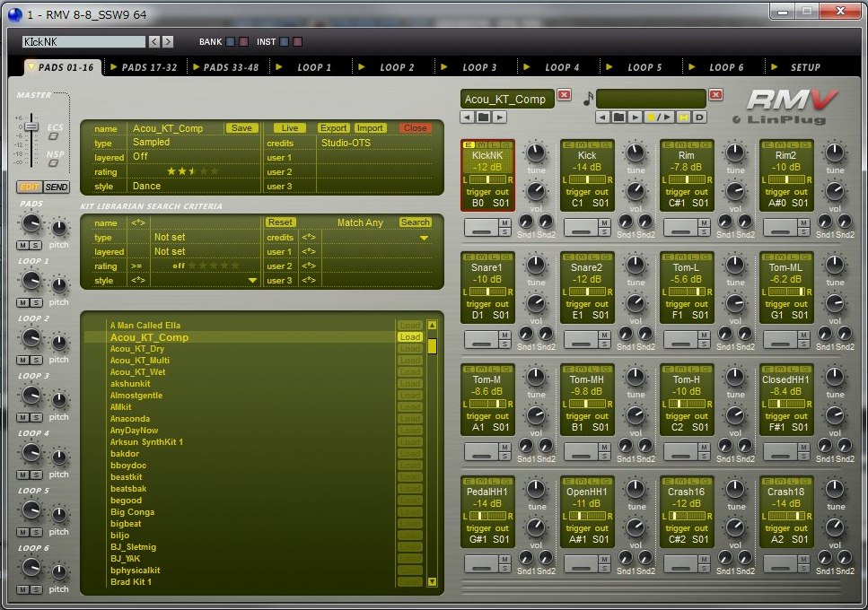Click the Snd1 knob for the Rim pad
Screen dimensions: 868x610
(x=724, y=222)
